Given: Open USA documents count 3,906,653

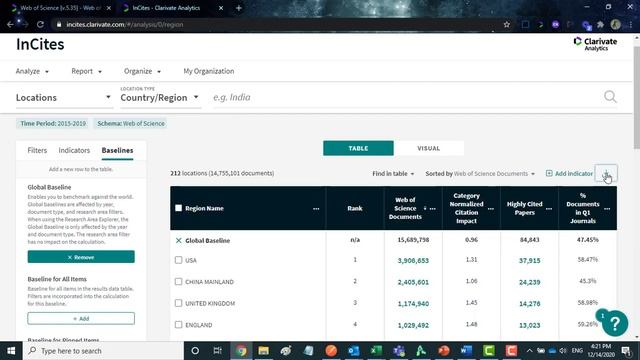Looking at the screenshot, I should (x=413, y=260).
